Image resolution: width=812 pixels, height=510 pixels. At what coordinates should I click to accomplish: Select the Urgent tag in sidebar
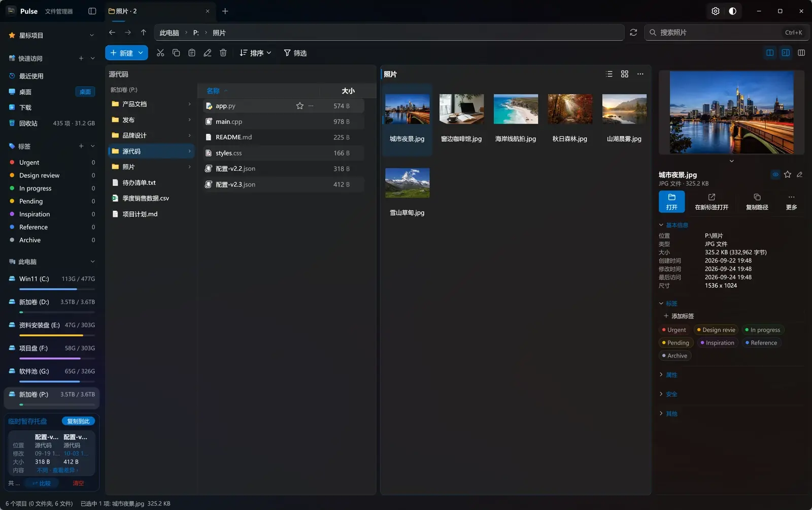[52, 163]
